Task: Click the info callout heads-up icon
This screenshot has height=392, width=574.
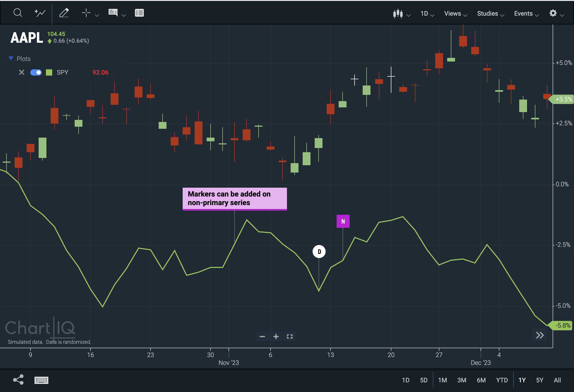Action: (x=113, y=13)
